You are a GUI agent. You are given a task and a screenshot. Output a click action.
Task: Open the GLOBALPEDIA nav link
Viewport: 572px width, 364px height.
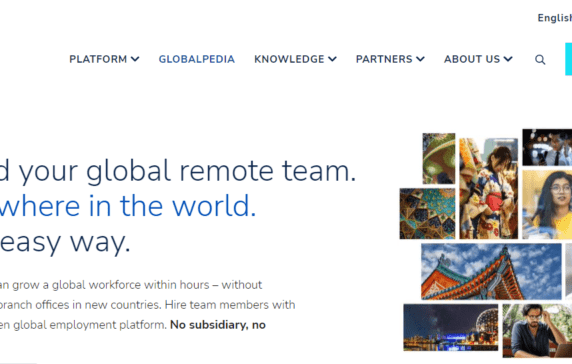[197, 59]
